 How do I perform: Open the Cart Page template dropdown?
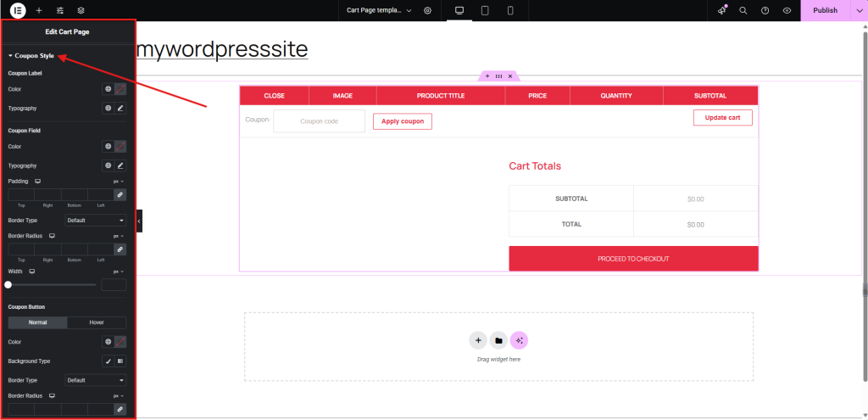[379, 10]
